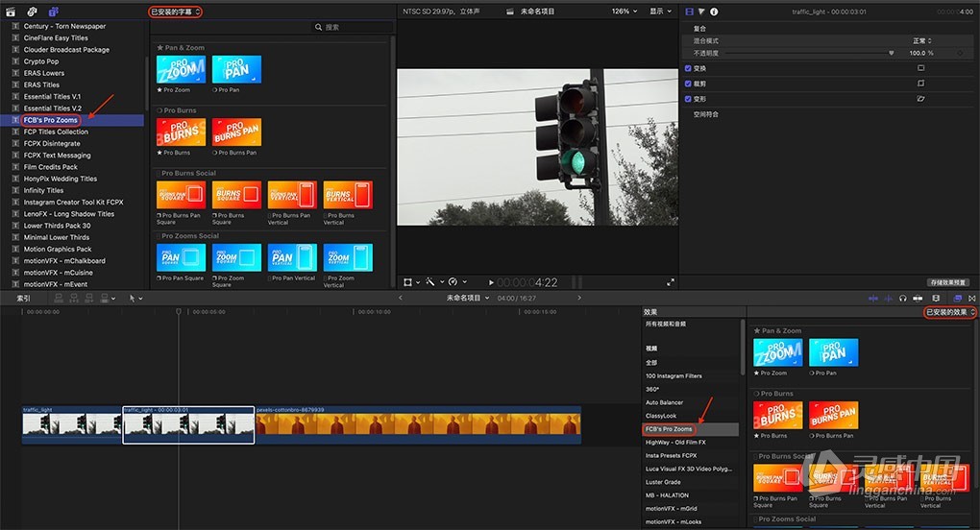
Task: Open the 126% zoom dropdown
Action: tap(625, 12)
